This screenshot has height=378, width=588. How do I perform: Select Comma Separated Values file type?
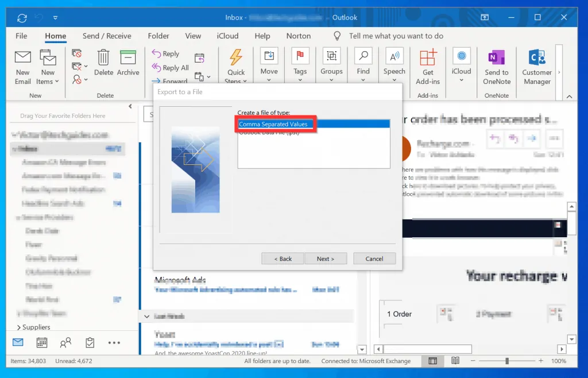(314, 124)
